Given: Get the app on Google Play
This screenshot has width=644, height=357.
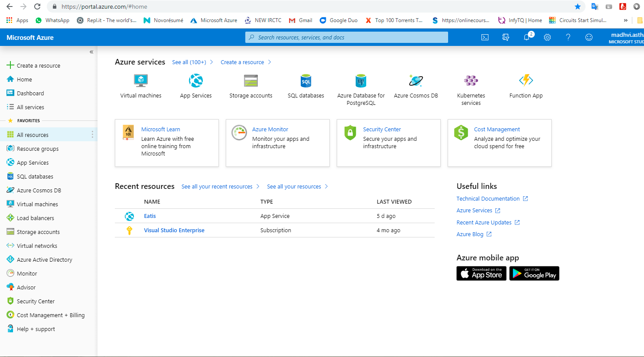Looking at the screenshot, I should (x=534, y=273).
